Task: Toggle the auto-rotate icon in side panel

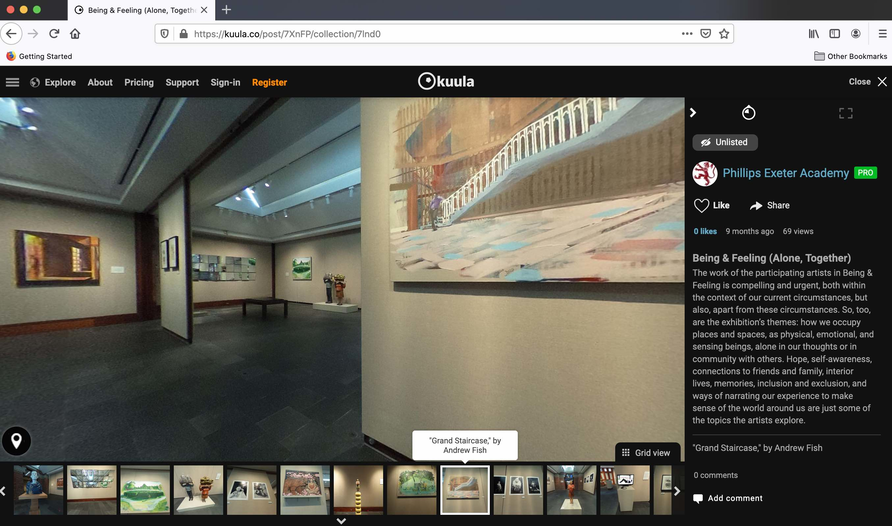Action: pyautogui.click(x=748, y=113)
